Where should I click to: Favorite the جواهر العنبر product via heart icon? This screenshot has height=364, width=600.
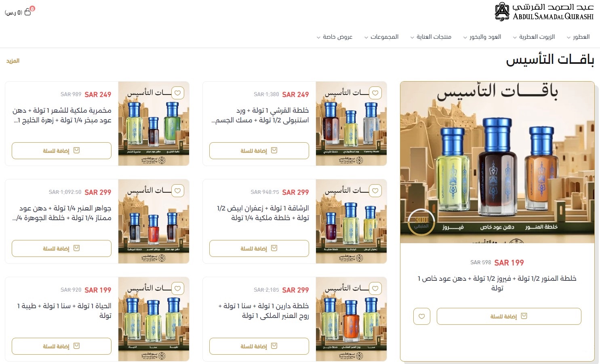pyautogui.click(x=178, y=191)
